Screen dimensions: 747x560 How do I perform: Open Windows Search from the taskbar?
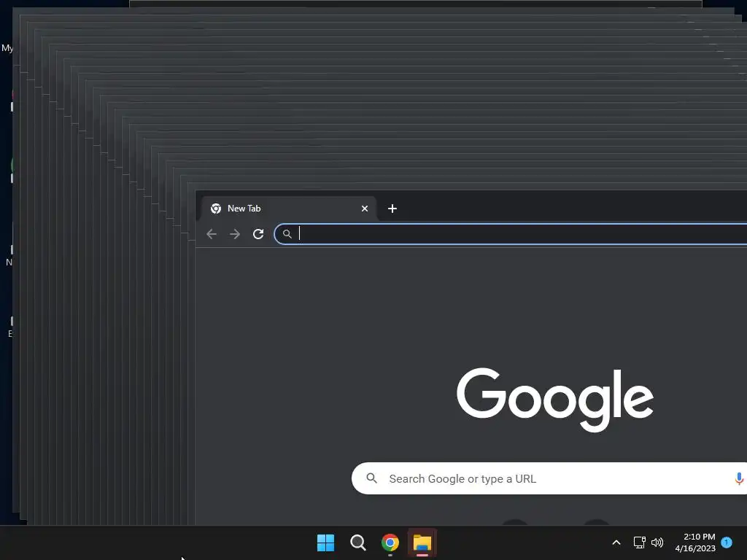pos(357,542)
